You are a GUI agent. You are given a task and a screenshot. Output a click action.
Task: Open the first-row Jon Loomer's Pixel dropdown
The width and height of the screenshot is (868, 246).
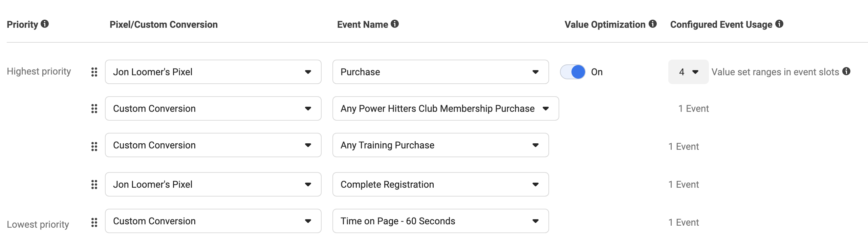[x=213, y=72]
